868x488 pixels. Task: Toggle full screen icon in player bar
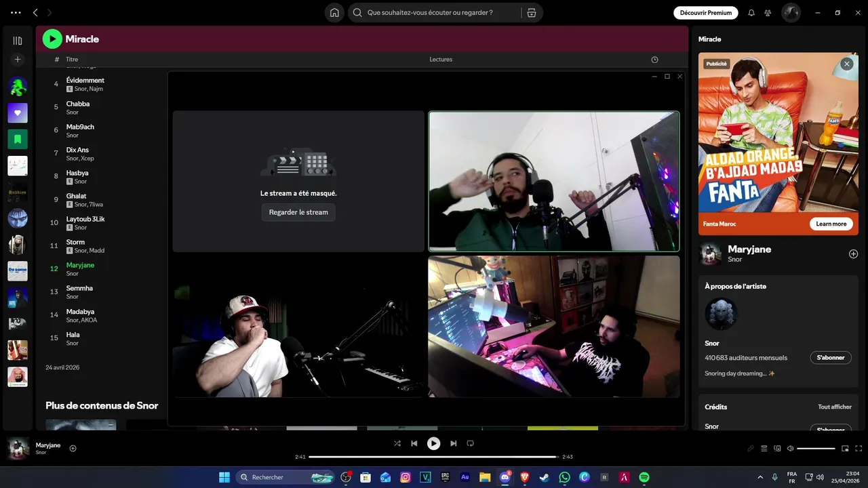859,448
